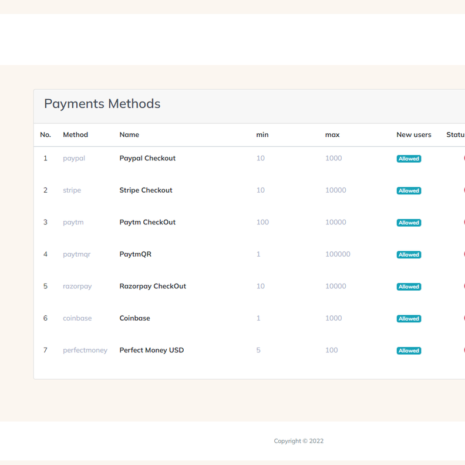Click the Allowed badge for Paytm CheckOut
The height and width of the screenshot is (465, 465).
(x=409, y=223)
